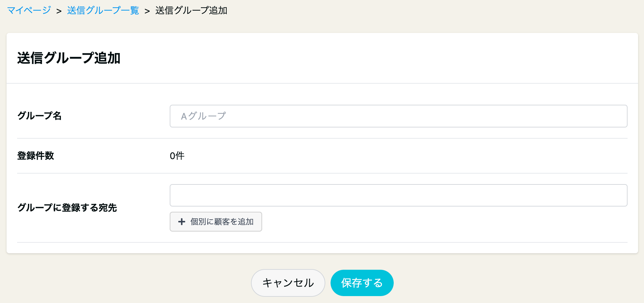644x303 pixels.
Task: Select the グループ名 field label
Action: [39, 116]
